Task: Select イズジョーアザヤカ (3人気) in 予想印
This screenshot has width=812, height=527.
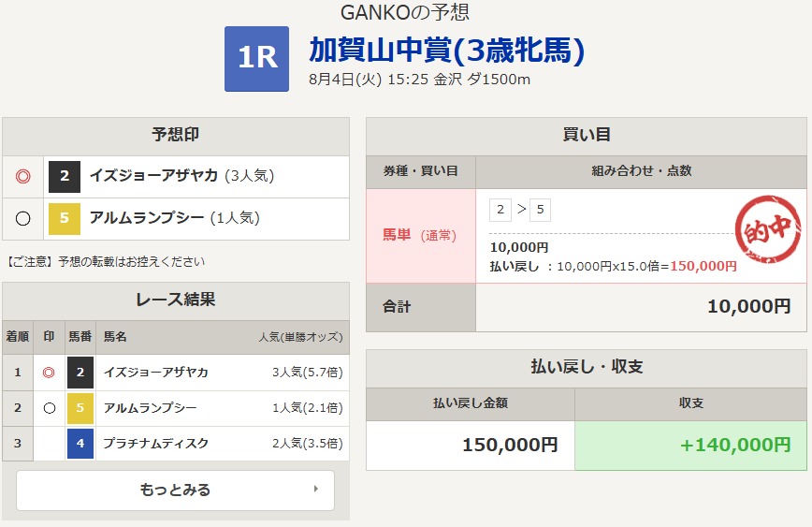Action: click(x=181, y=176)
